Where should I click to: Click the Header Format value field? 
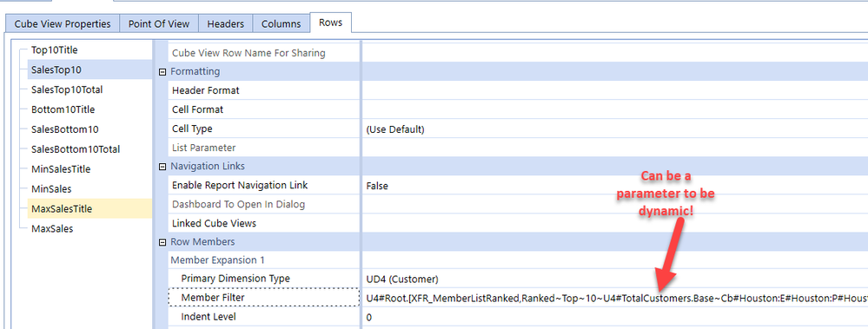point(614,90)
